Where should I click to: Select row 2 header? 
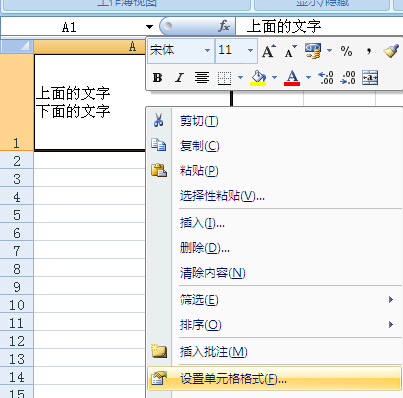click(17, 160)
